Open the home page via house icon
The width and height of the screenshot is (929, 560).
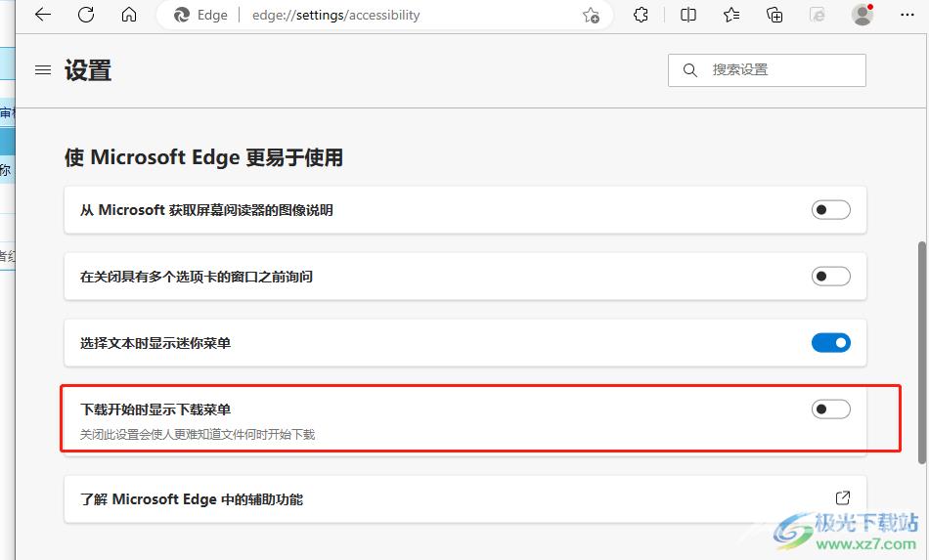tap(128, 15)
